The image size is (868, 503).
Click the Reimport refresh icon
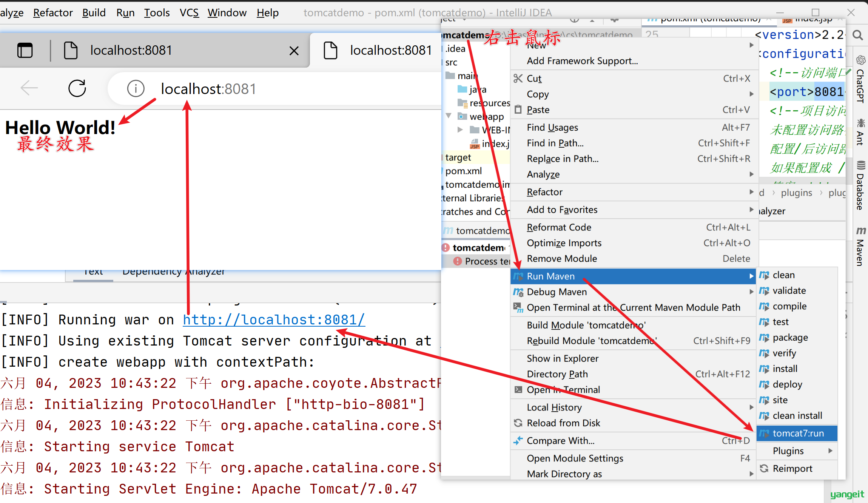764,468
